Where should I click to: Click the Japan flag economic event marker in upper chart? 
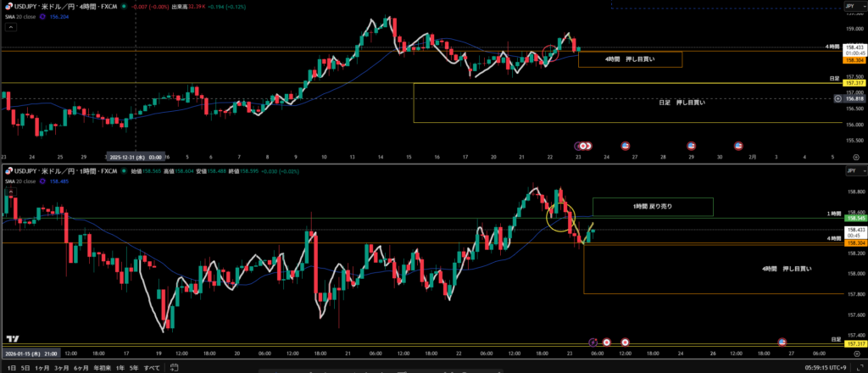585,146
